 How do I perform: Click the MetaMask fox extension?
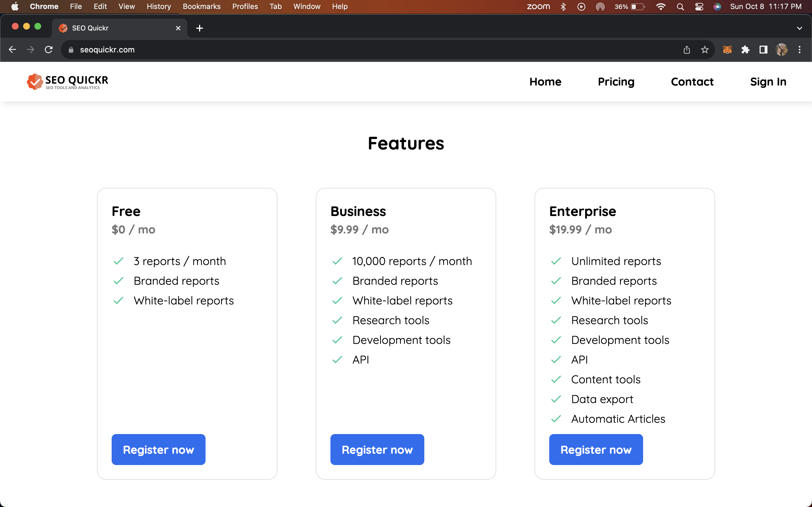(x=727, y=50)
